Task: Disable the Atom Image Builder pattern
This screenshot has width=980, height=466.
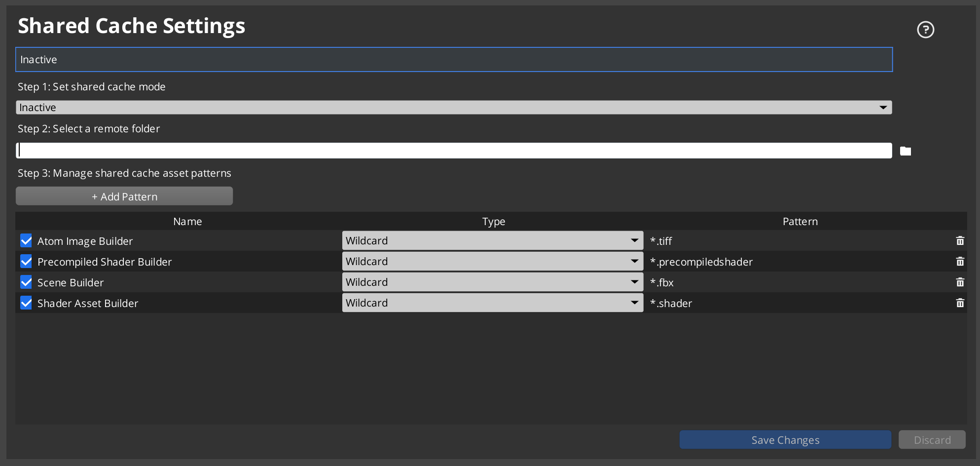Action: (x=26, y=240)
